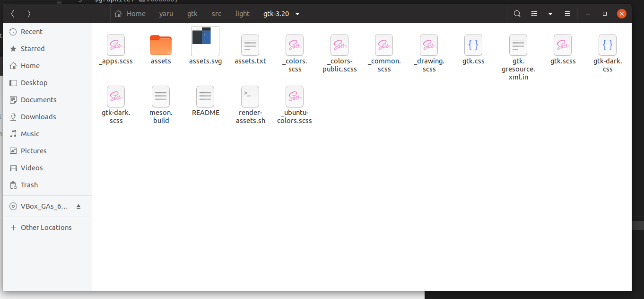Screen dimensions: 644x299
Task: Open Home in the sidebar
Action: point(47,66)
